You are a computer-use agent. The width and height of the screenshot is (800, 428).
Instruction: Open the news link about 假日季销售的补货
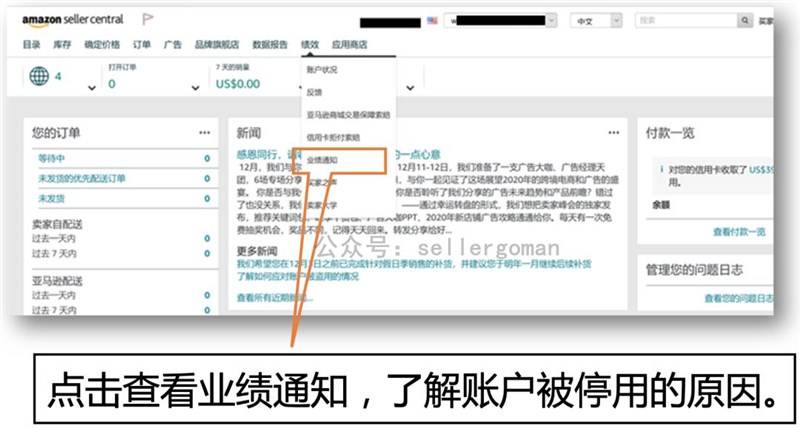coord(414,265)
